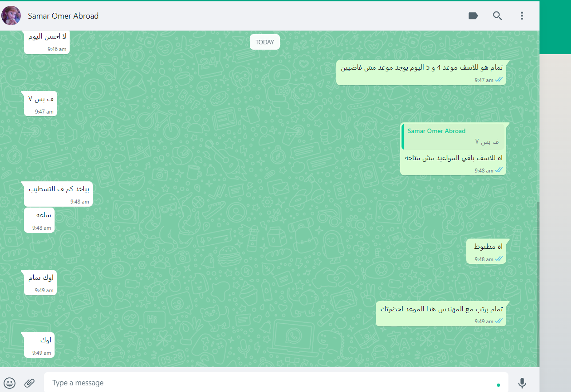Start voice recording with the microphone icon
571x392 pixels.
(x=522, y=383)
